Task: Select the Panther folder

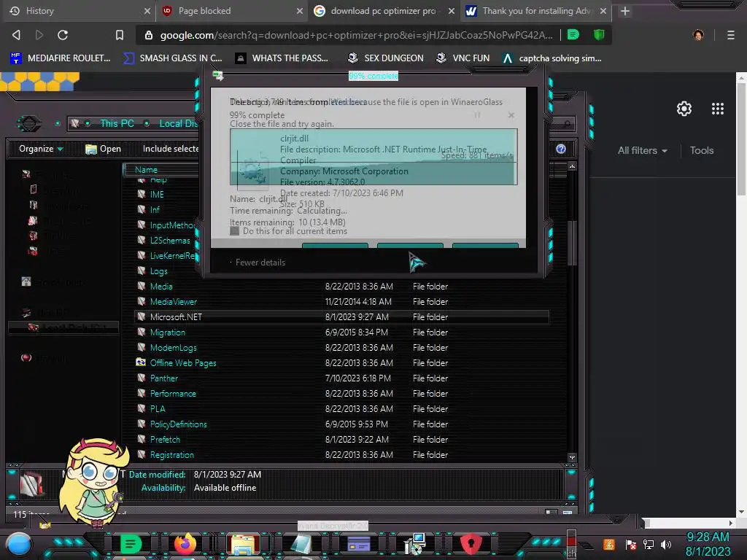Action: point(164,378)
